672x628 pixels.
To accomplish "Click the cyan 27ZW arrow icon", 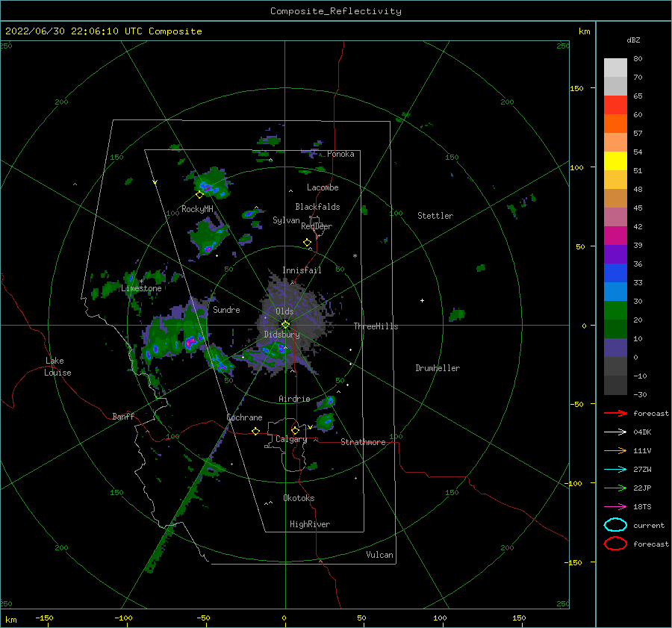I will (x=615, y=470).
